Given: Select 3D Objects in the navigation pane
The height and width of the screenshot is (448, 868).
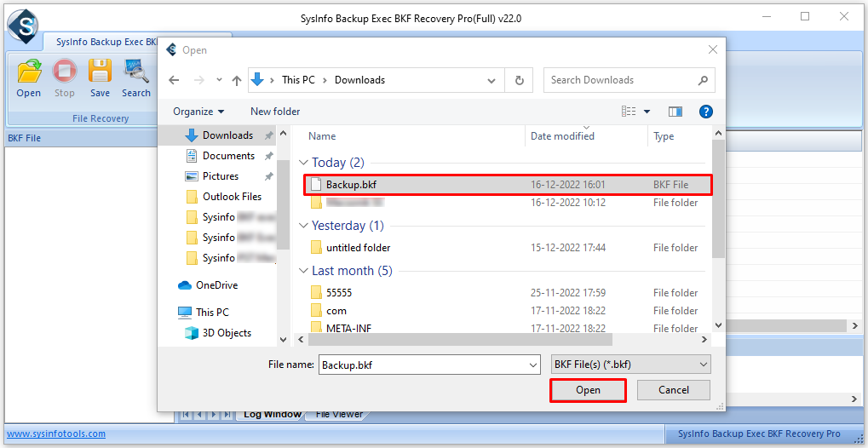Looking at the screenshot, I should click(227, 333).
